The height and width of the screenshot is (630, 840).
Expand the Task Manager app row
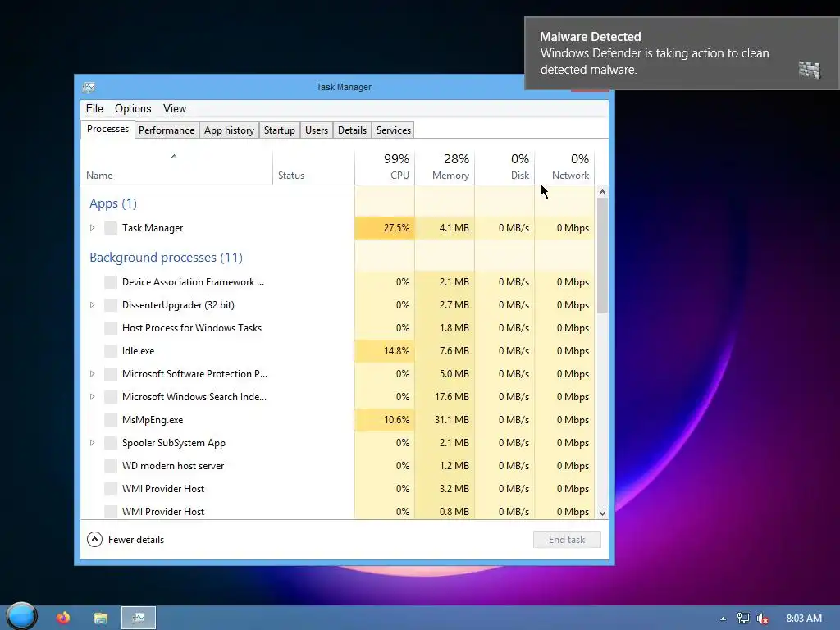click(92, 228)
